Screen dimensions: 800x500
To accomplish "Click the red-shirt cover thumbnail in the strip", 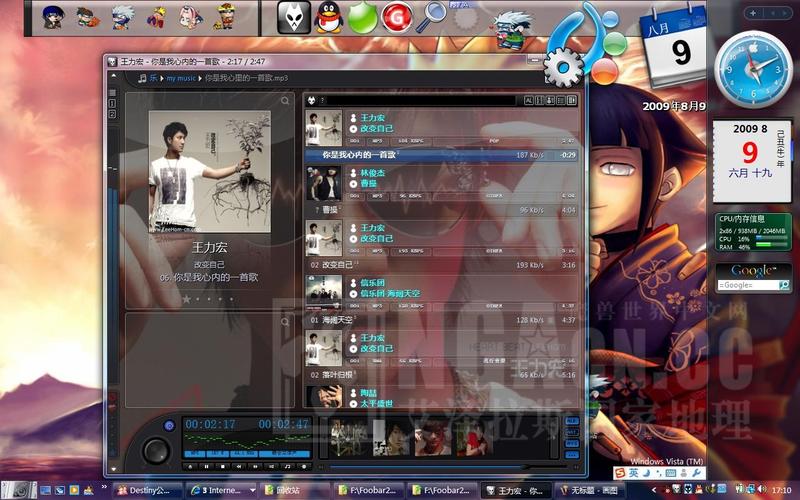I will tap(475, 437).
